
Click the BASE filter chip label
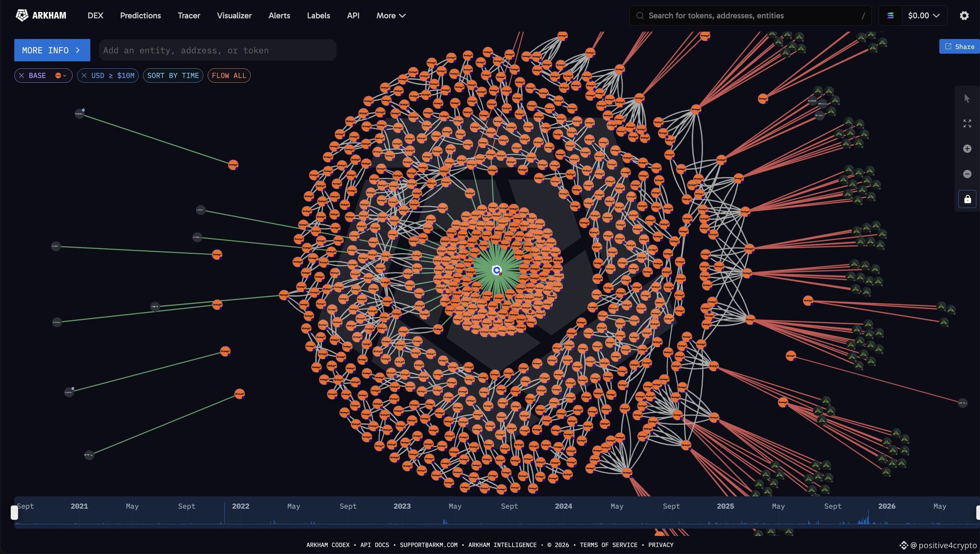click(x=37, y=75)
